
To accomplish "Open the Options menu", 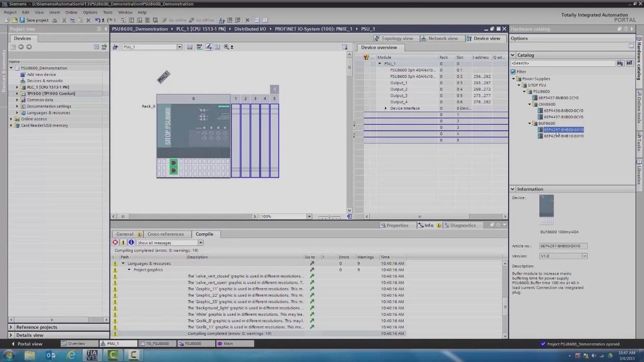I will pyautogui.click(x=90, y=13).
